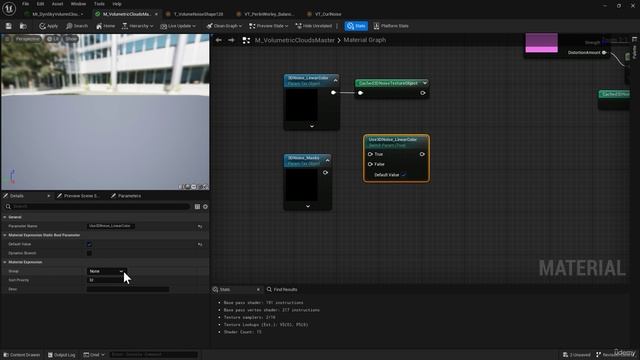640x360 pixels.
Task: Toggle Default Value checkbox on switch node
Action: 403,175
